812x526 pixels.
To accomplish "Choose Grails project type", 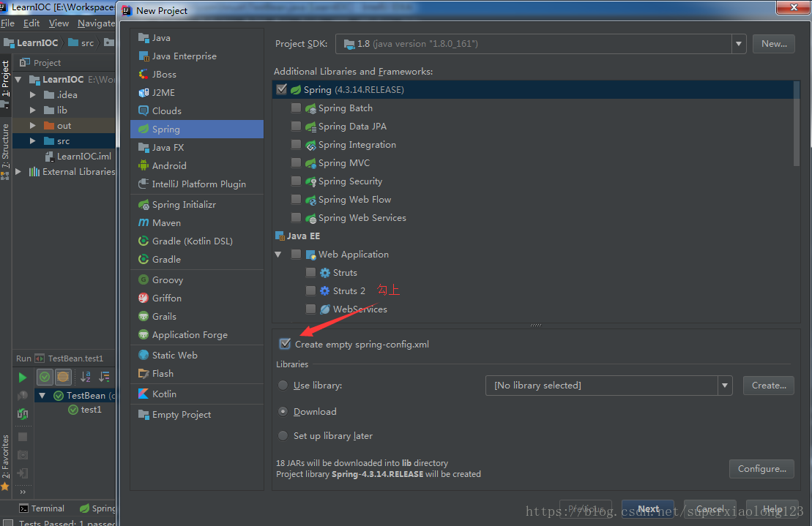I will pyautogui.click(x=197, y=317).
